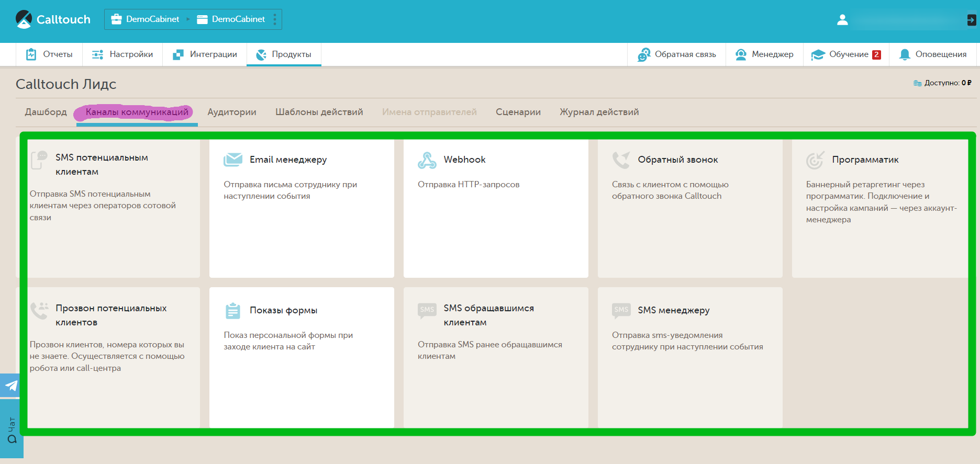Open the Webhook channel card
980x464 pixels.
click(496, 208)
